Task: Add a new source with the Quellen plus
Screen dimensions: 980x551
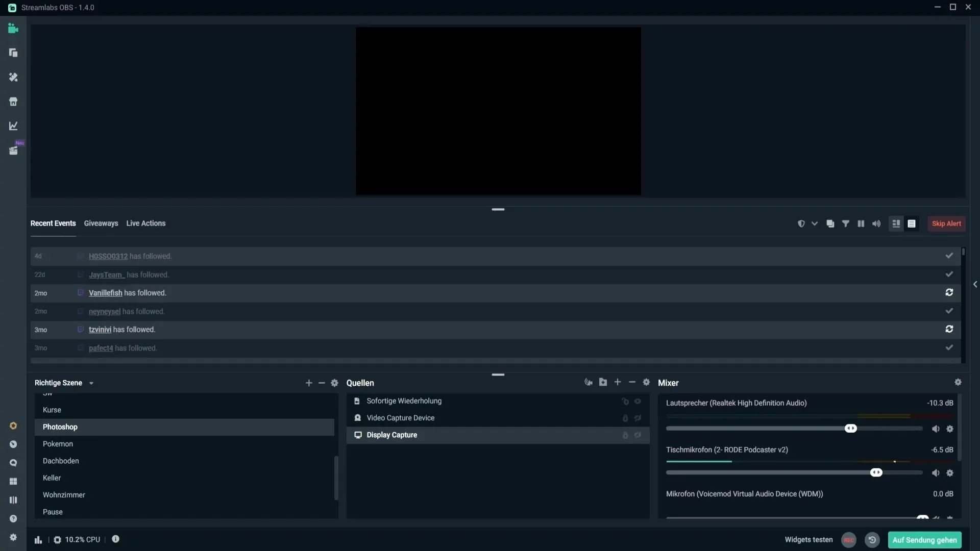Action: tap(618, 382)
